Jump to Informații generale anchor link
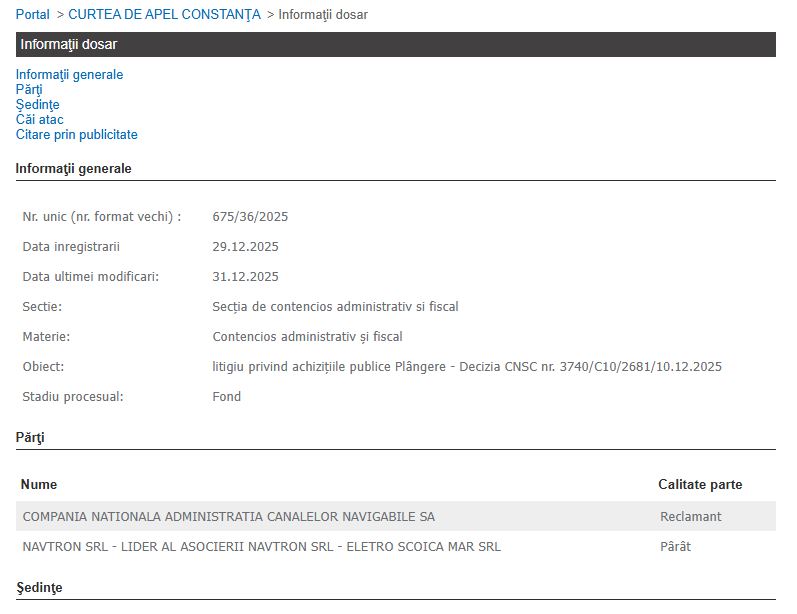797x614 pixels. pyautogui.click(x=69, y=75)
